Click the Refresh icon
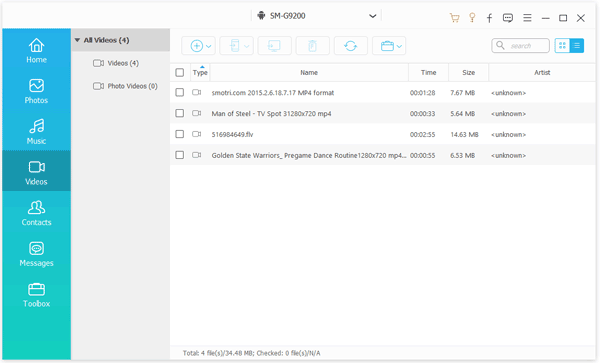The height and width of the screenshot is (363, 600). coord(351,46)
